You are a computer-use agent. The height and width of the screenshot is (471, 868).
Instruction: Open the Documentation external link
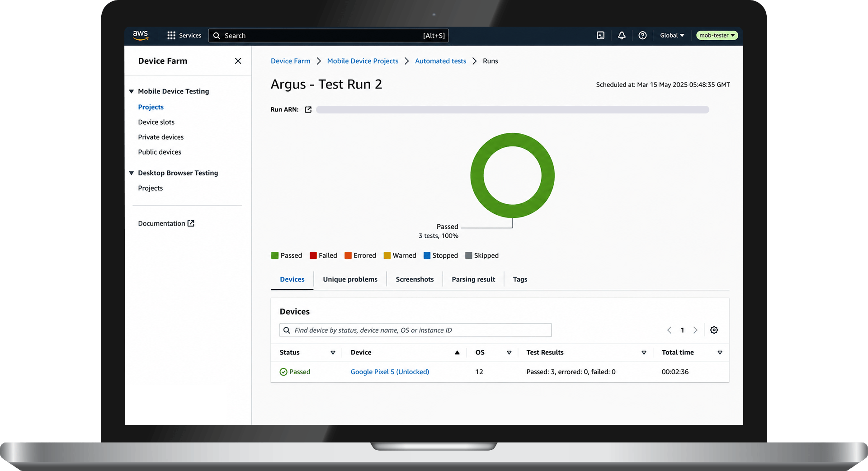[x=166, y=223]
